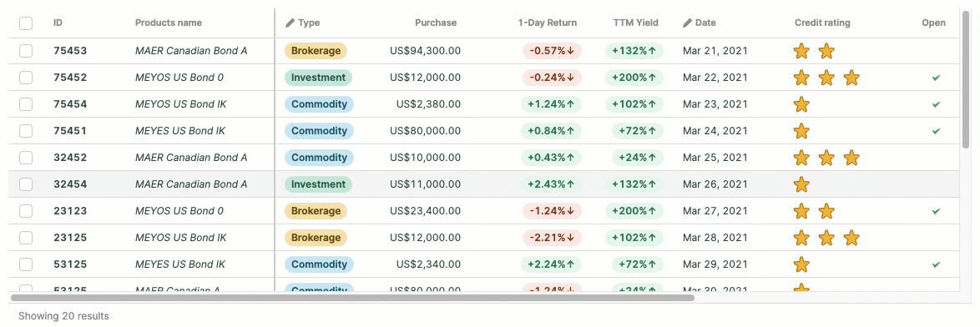
Task: Click the Showing 20 results footer text
Action: pos(63,316)
